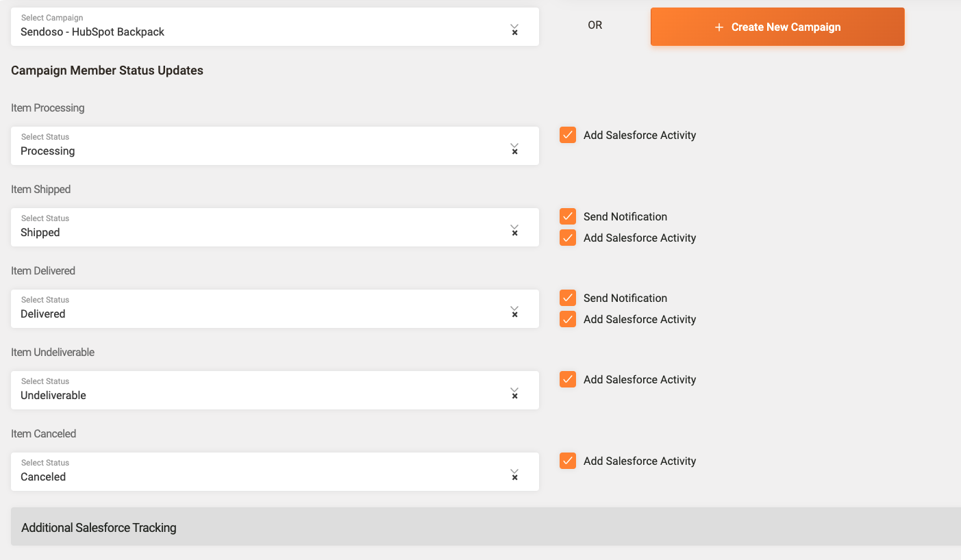961x560 pixels.
Task: Remove the Undeliverable status using the x icon
Action: 514,396
